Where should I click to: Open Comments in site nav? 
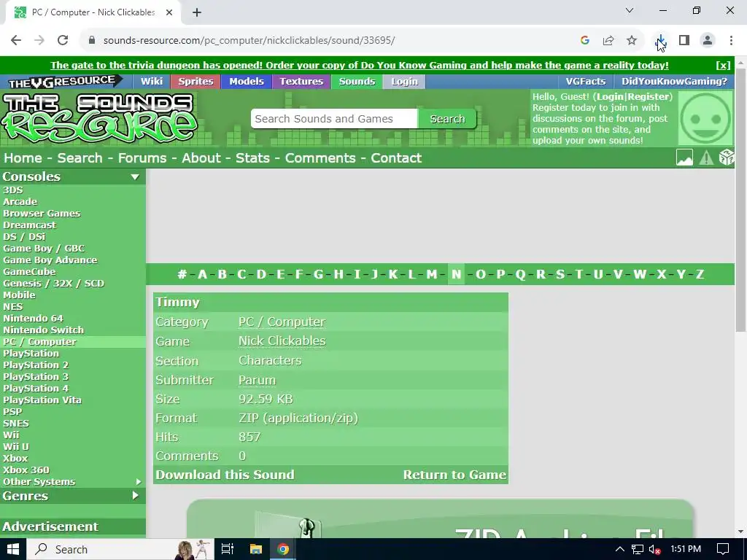320,158
